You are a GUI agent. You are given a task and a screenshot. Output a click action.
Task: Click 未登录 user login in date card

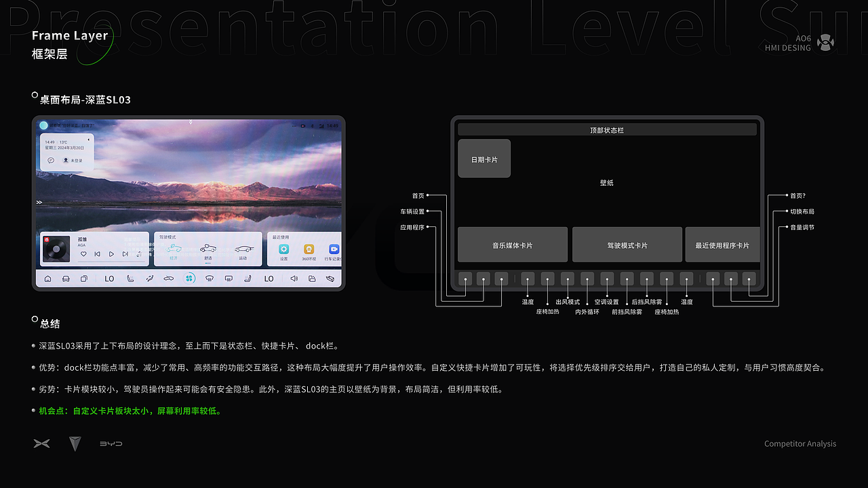point(73,161)
